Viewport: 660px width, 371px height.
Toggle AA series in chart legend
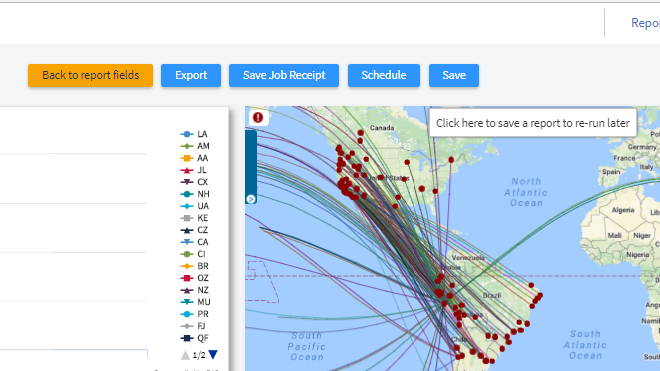194,158
